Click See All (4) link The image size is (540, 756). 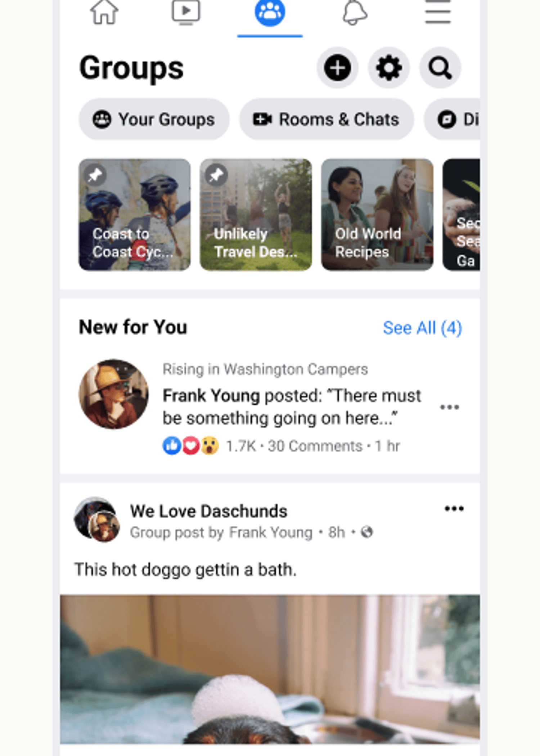[422, 328]
